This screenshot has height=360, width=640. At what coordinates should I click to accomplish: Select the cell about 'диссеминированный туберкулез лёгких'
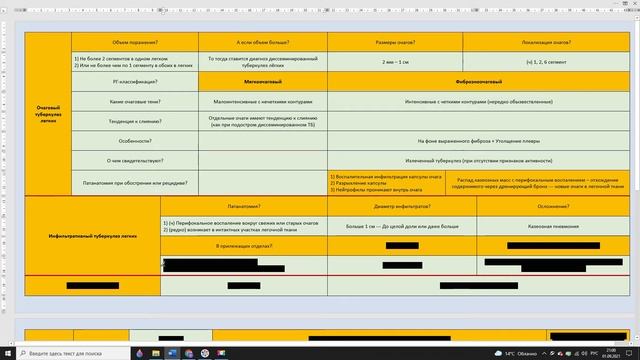(263, 62)
